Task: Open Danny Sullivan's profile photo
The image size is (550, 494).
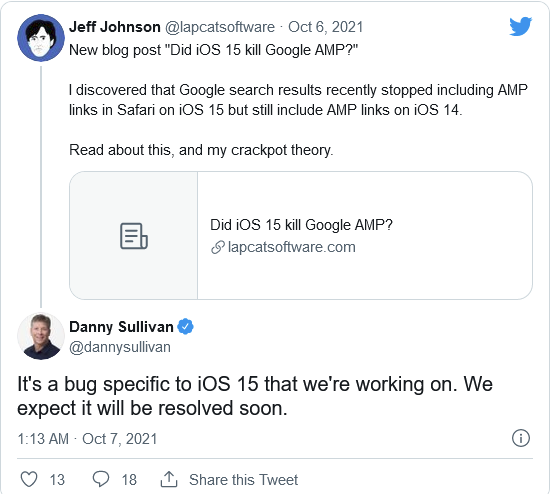Action: (x=41, y=336)
